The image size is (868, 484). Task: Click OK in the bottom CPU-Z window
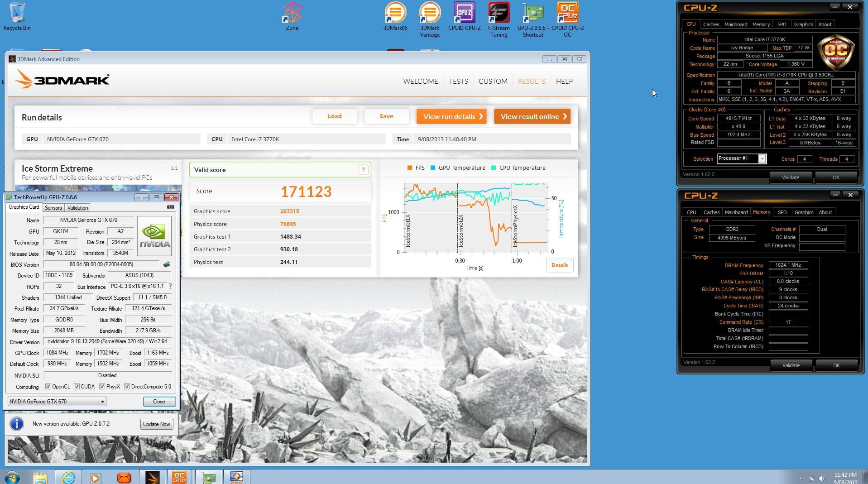click(836, 365)
